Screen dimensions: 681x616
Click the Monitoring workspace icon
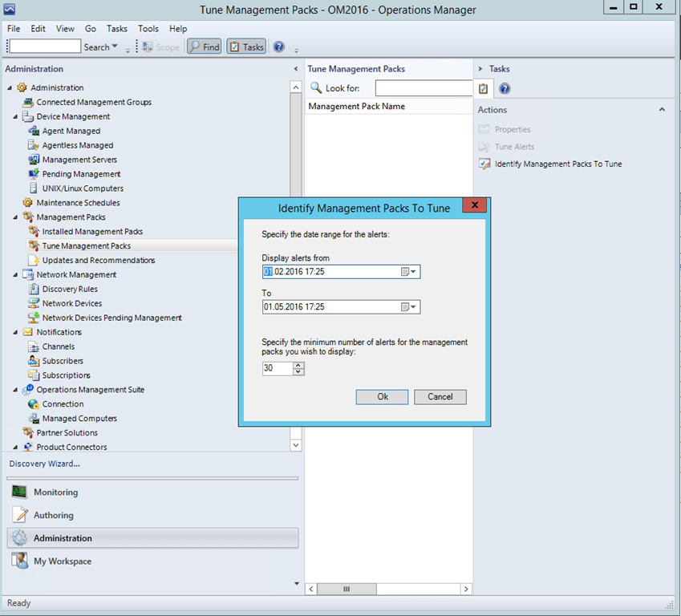click(19, 492)
